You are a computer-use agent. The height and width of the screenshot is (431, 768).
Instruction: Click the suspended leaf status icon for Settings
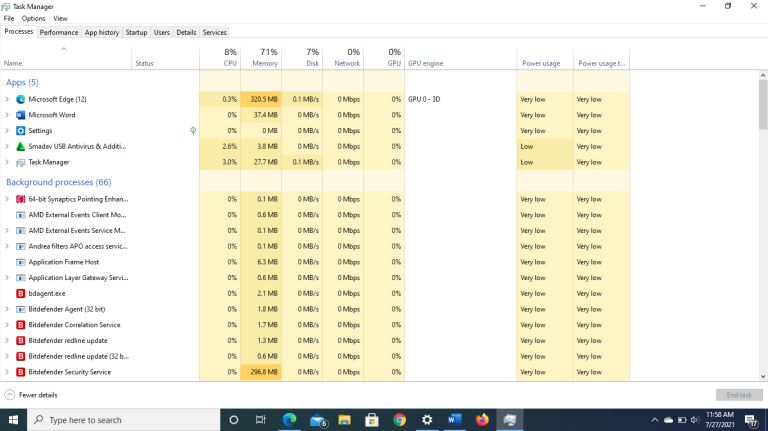point(193,131)
